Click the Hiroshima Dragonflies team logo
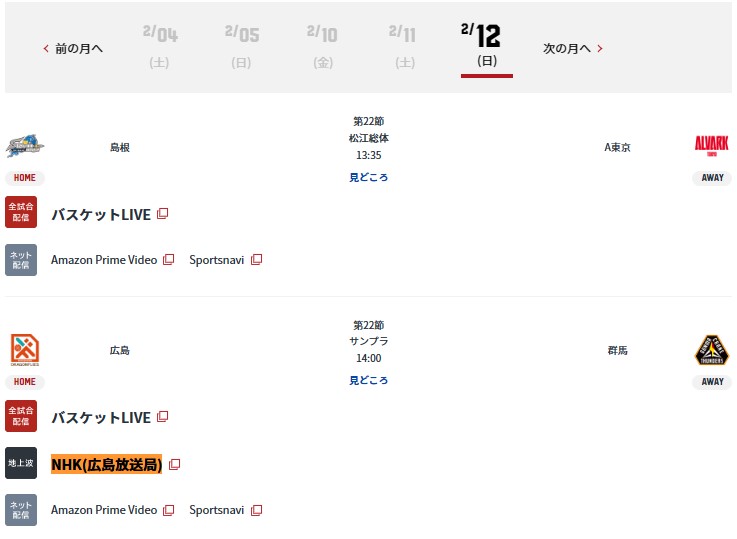737x539 pixels. (x=25, y=350)
